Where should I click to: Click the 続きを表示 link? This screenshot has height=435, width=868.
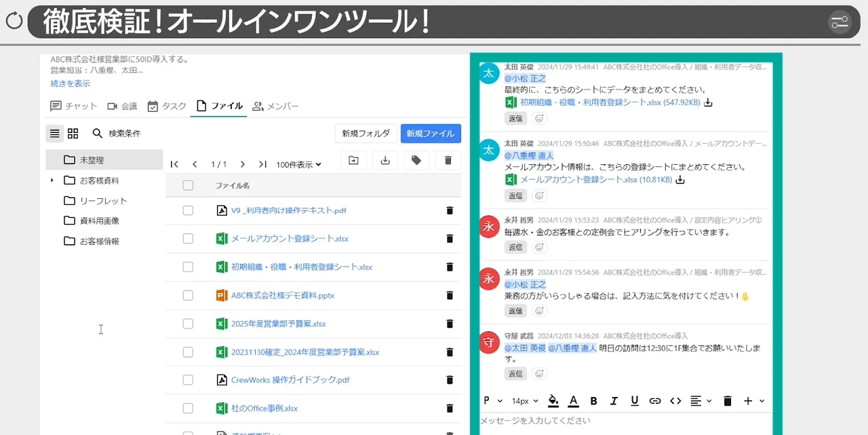tap(70, 83)
